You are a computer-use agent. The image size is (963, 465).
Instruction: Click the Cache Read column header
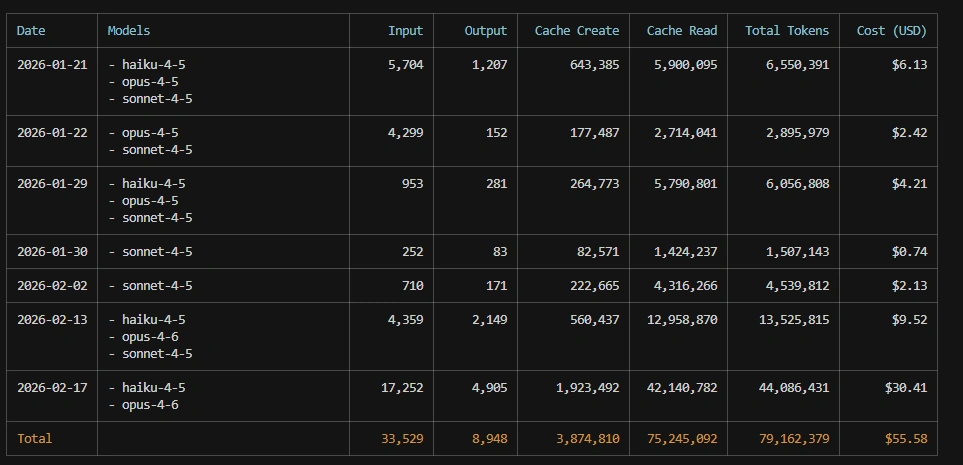click(x=681, y=31)
